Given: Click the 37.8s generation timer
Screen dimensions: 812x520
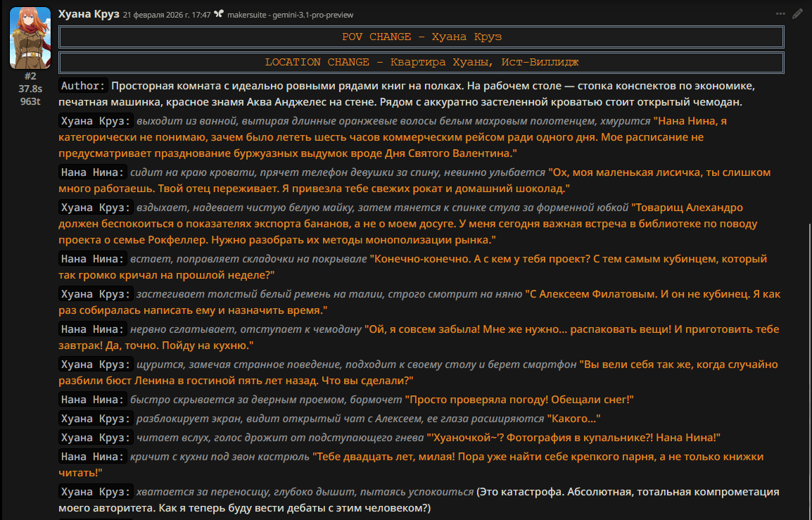Looking at the screenshot, I should click(30, 89).
